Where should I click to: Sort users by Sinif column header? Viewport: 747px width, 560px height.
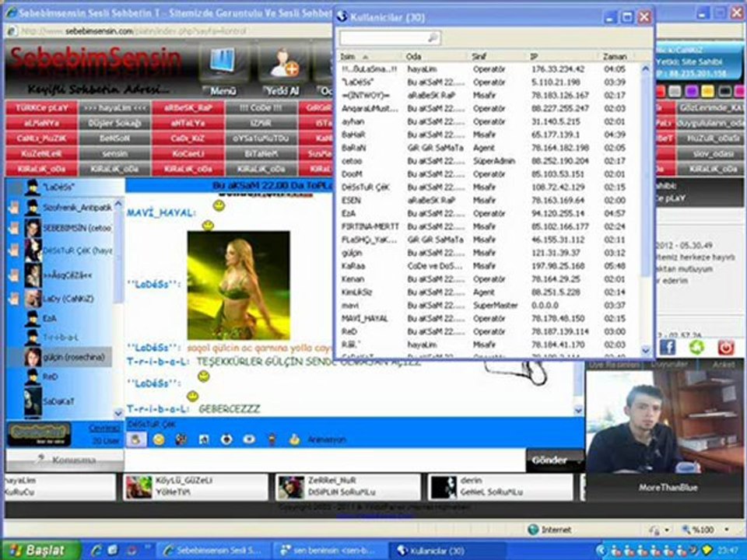[496, 56]
